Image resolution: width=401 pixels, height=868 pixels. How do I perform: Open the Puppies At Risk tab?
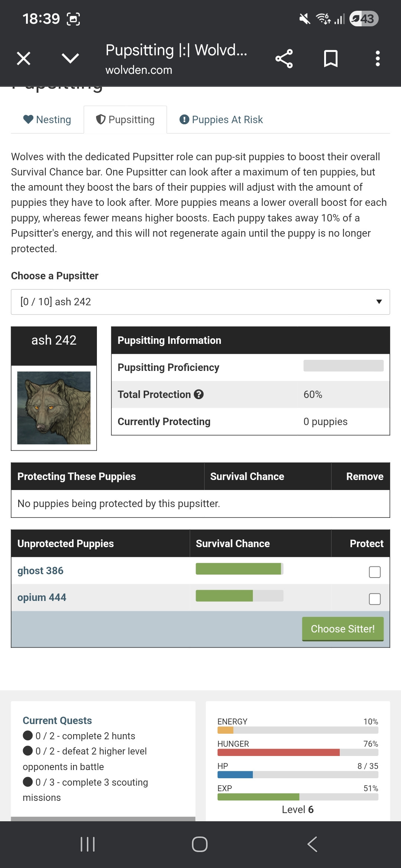coord(221,120)
